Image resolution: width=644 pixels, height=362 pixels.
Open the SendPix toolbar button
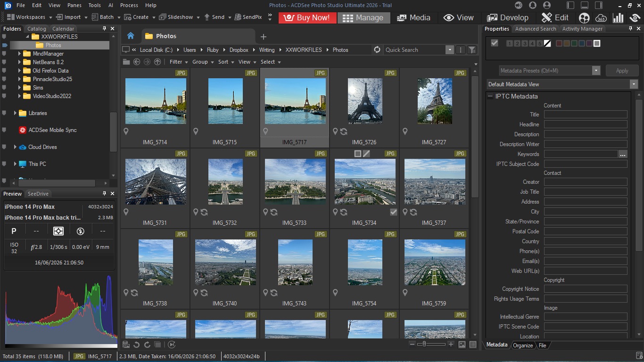coord(248,17)
